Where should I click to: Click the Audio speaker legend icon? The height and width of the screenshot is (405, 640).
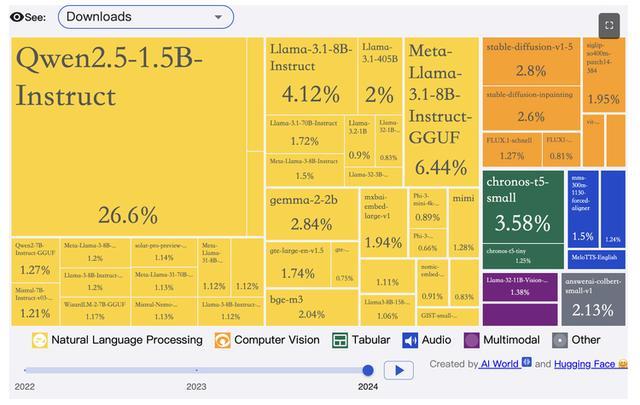[x=410, y=340]
